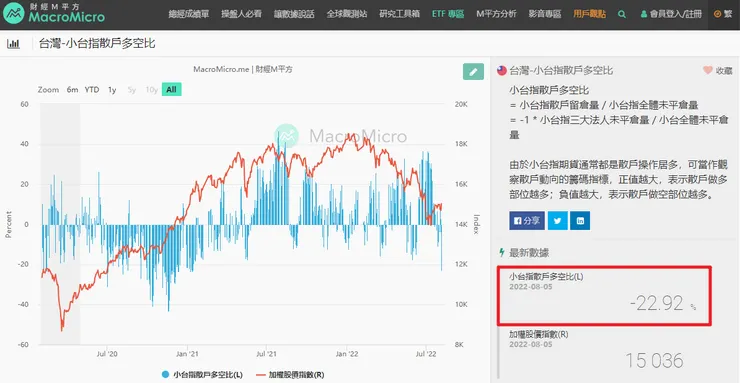Click the Taiwan flag icon
740x383 pixels.
(502, 71)
